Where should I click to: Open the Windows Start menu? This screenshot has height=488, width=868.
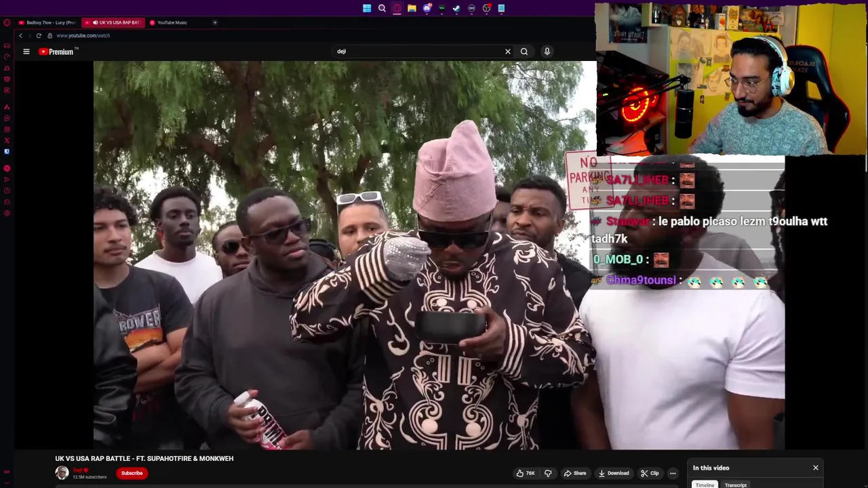[367, 8]
